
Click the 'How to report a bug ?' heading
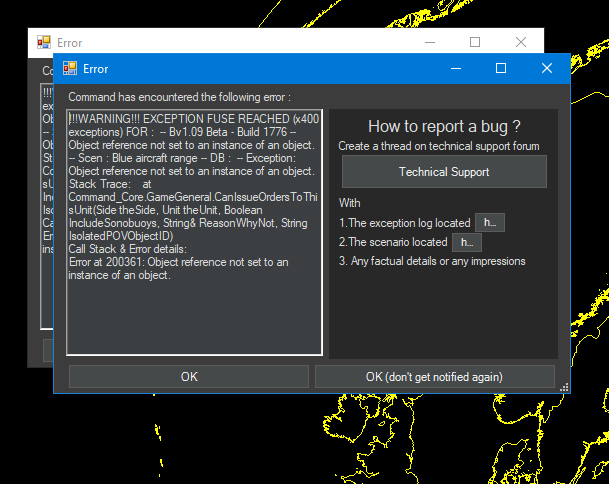pyautogui.click(x=444, y=126)
